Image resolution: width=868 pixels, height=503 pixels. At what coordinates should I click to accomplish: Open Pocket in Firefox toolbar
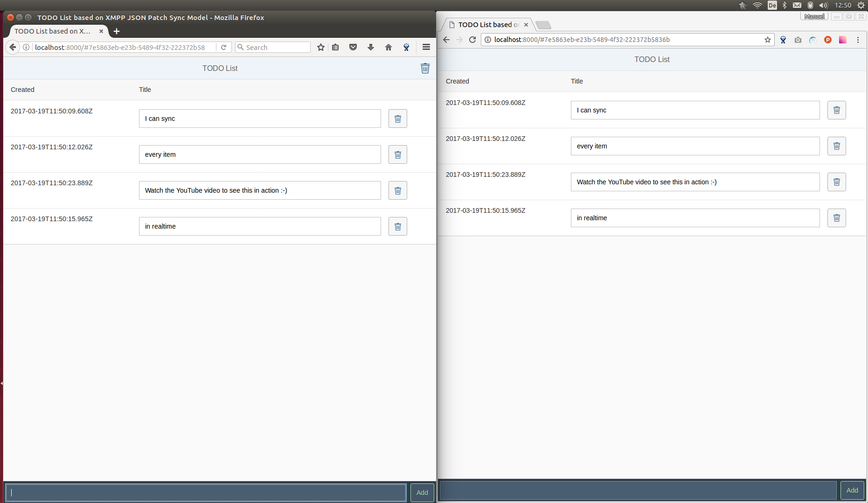pos(353,47)
